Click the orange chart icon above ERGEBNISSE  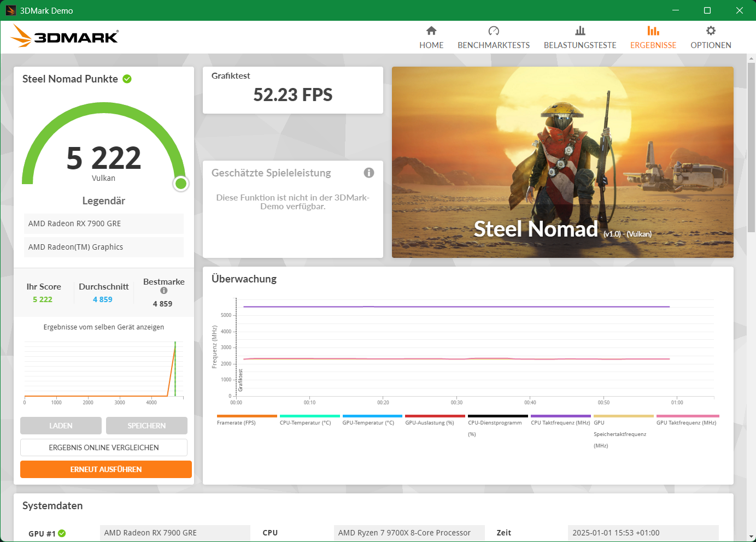(653, 31)
